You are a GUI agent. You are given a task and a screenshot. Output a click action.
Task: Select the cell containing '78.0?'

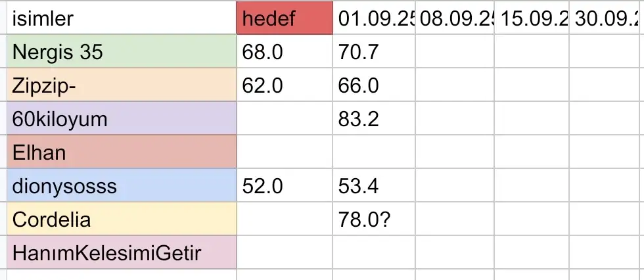pos(374,219)
